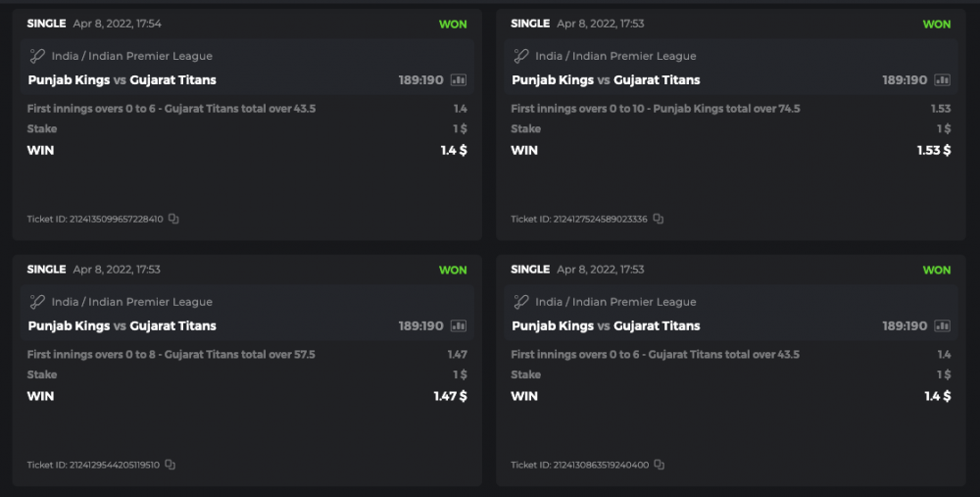This screenshot has height=497, width=980.
Task: Open Punjab Kings vs Gujarat Titans in 1.53 bet
Action: [x=606, y=80]
